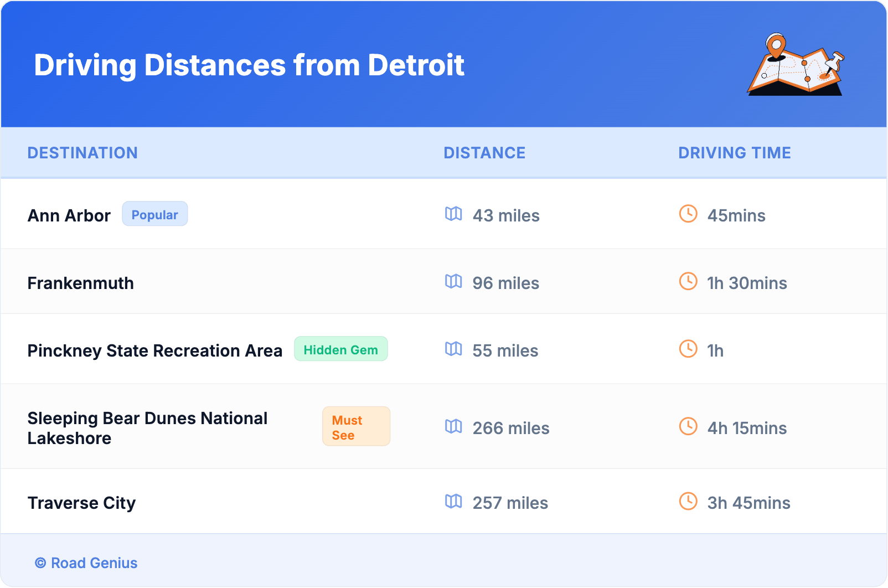Click the Popular badge next to Ann Arbor
Image resolution: width=888 pixels, height=588 pixels.
point(154,214)
